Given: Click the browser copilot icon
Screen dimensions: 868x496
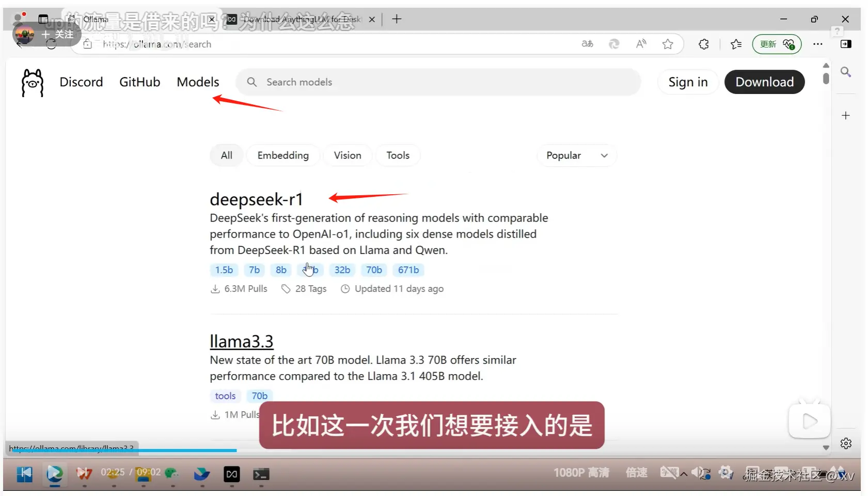Looking at the screenshot, I should [614, 44].
